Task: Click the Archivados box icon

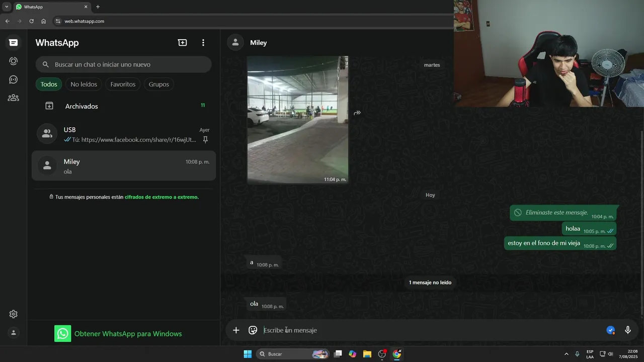Action: click(49, 106)
